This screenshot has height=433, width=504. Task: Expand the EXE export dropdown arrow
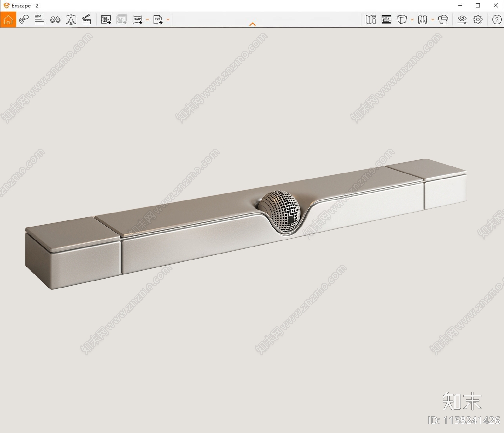tap(168, 20)
